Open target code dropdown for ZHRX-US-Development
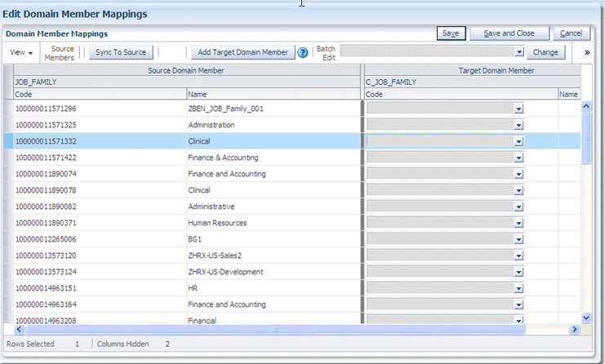 [518, 273]
